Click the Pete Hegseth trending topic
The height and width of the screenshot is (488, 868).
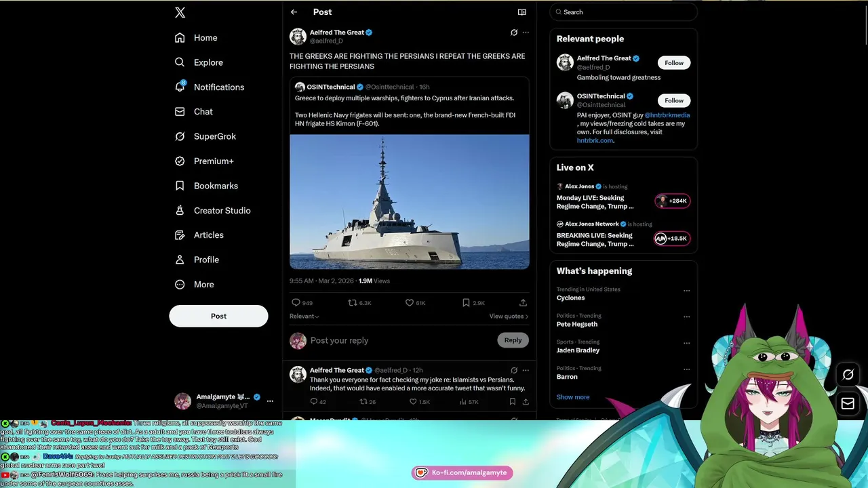point(577,324)
